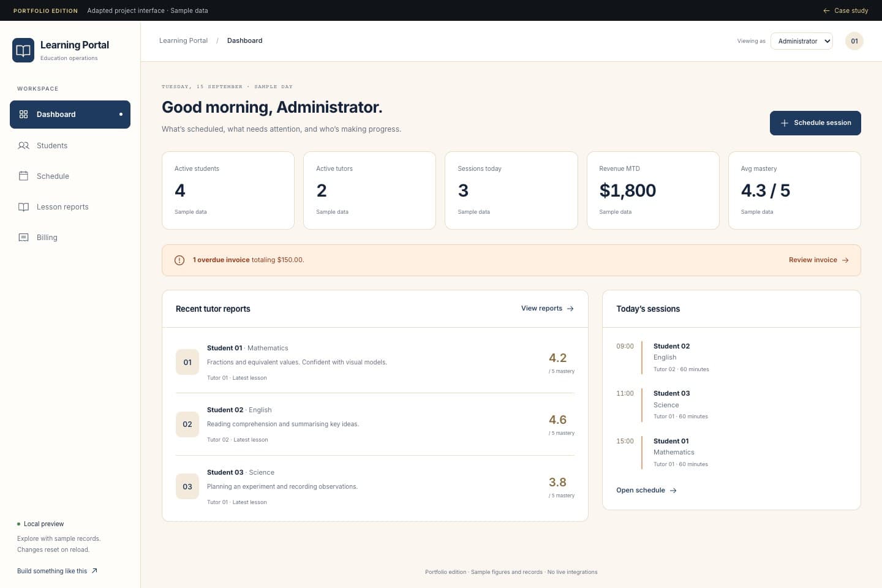Image resolution: width=882 pixels, height=588 pixels.
Task: Click the Open schedule link
Action: click(646, 491)
